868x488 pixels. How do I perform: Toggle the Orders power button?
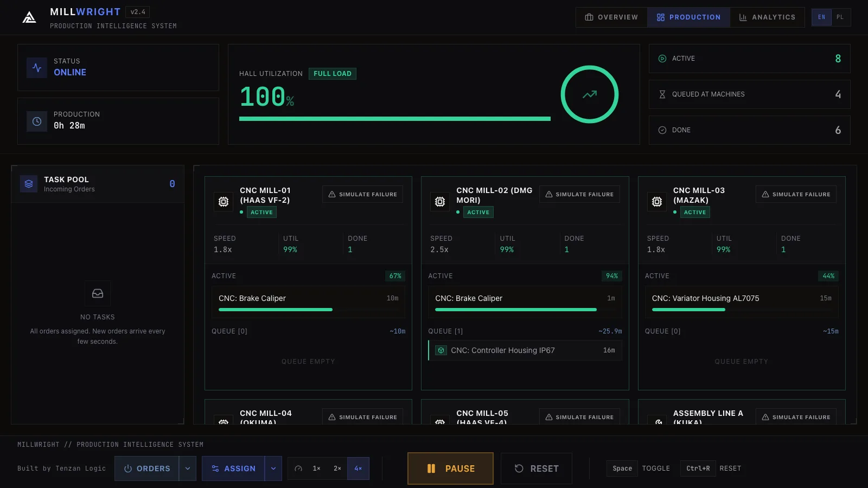pos(147,468)
